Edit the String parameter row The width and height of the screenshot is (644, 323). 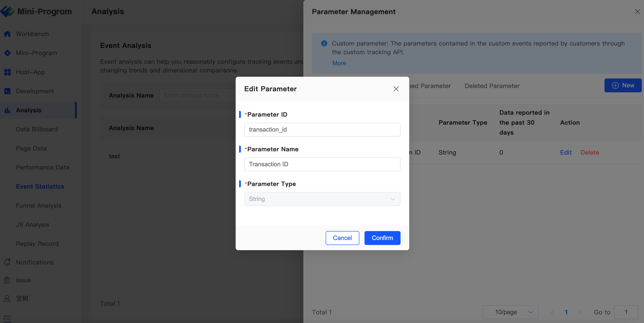click(x=566, y=152)
